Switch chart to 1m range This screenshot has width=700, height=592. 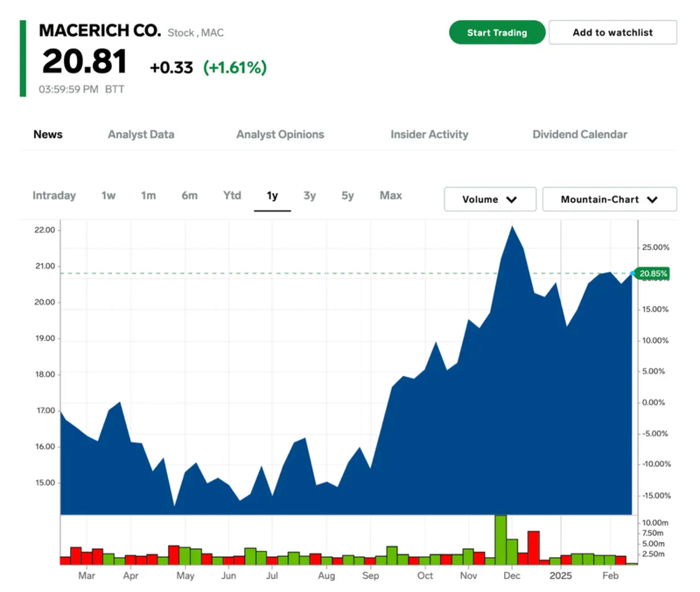pyautogui.click(x=149, y=196)
